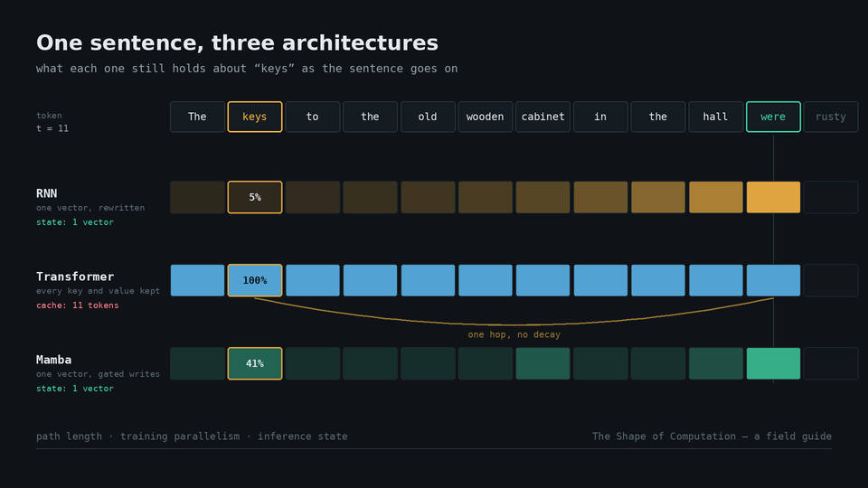Click the Transformer row label
Viewport: 868px width, 488px height.
75,277
